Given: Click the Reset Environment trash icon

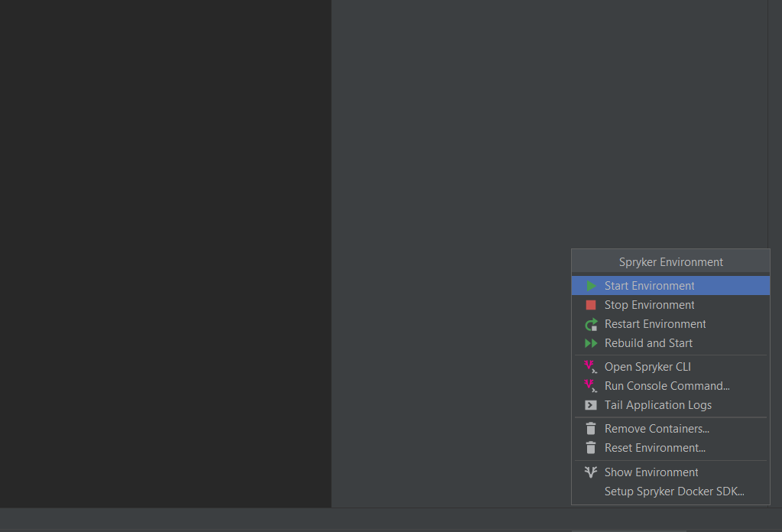Looking at the screenshot, I should [x=590, y=448].
